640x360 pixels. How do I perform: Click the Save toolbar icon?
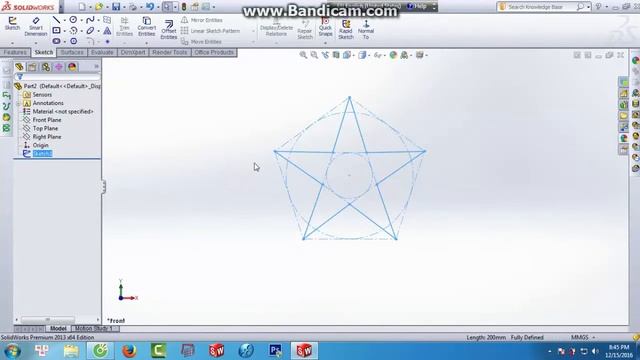[x=116, y=7]
